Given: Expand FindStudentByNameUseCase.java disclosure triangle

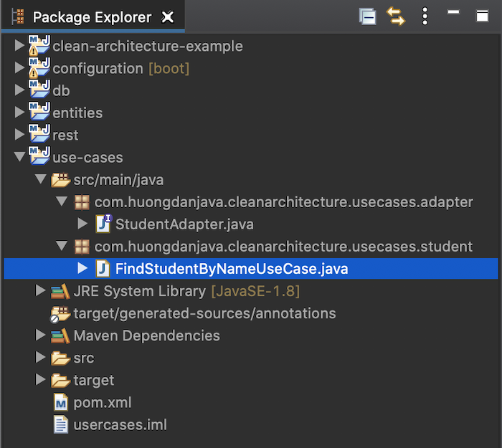Looking at the screenshot, I should tap(82, 268).
